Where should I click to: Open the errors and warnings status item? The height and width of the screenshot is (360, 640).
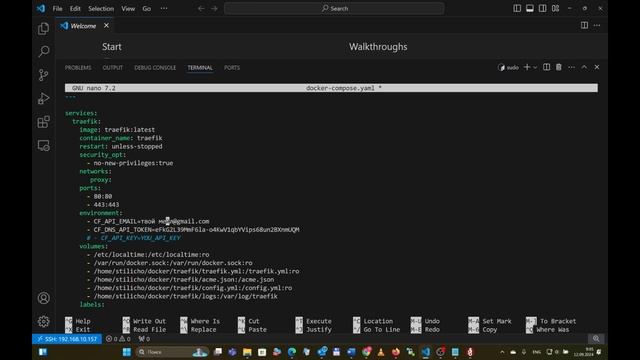pos(118,339)
